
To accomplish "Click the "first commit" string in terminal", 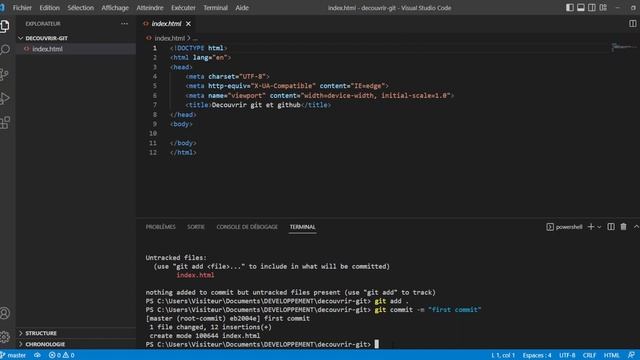I will point(455,310).
